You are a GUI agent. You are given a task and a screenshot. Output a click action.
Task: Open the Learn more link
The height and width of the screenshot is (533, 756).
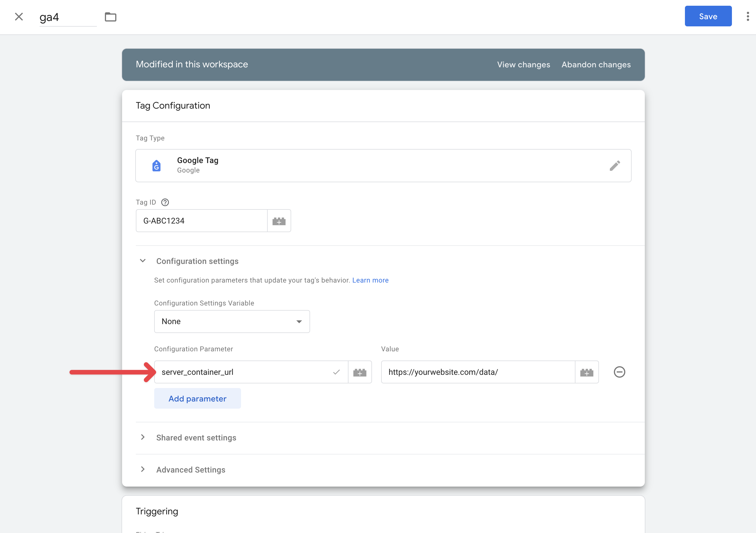pyautogui.click(x=370, y=280)
